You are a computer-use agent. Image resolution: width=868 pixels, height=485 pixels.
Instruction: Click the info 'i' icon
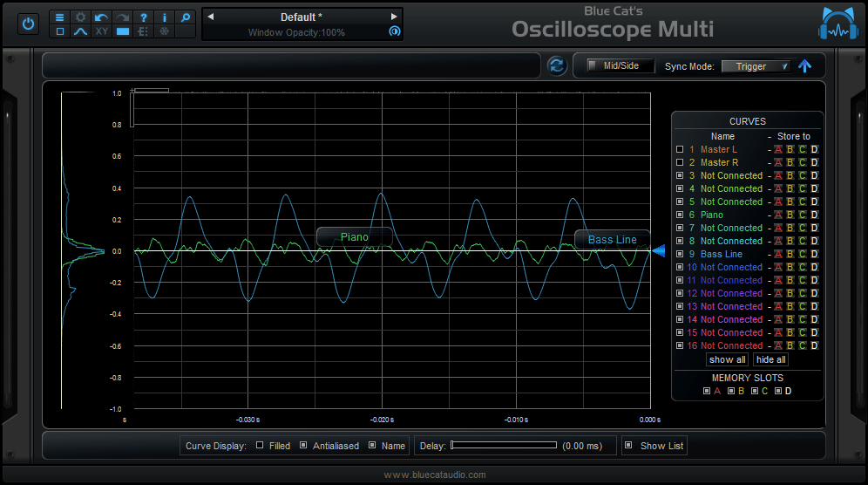point(165,17)
